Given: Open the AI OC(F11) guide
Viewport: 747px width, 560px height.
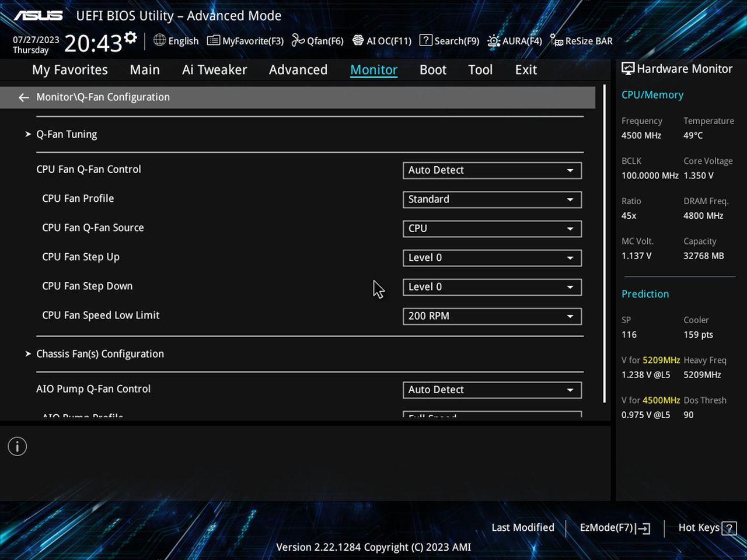Looking at the screenshot, I should [x=382, y=41].
